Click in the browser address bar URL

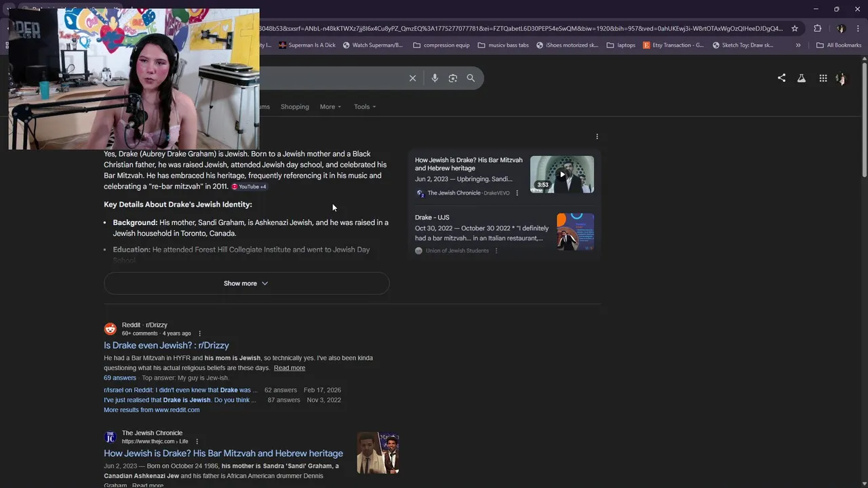tap(521, 28)
